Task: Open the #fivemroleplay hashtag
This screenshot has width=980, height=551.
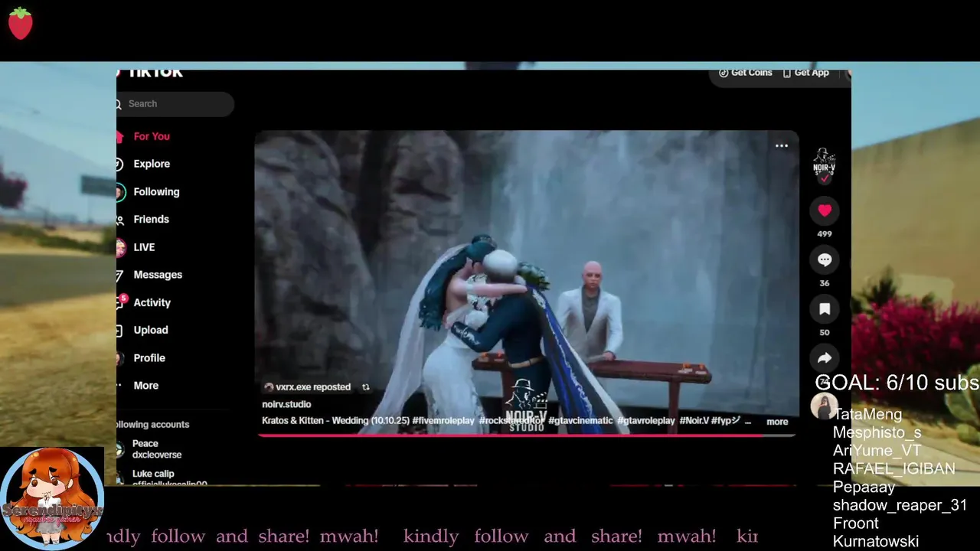Action: [x=443, y=421]
